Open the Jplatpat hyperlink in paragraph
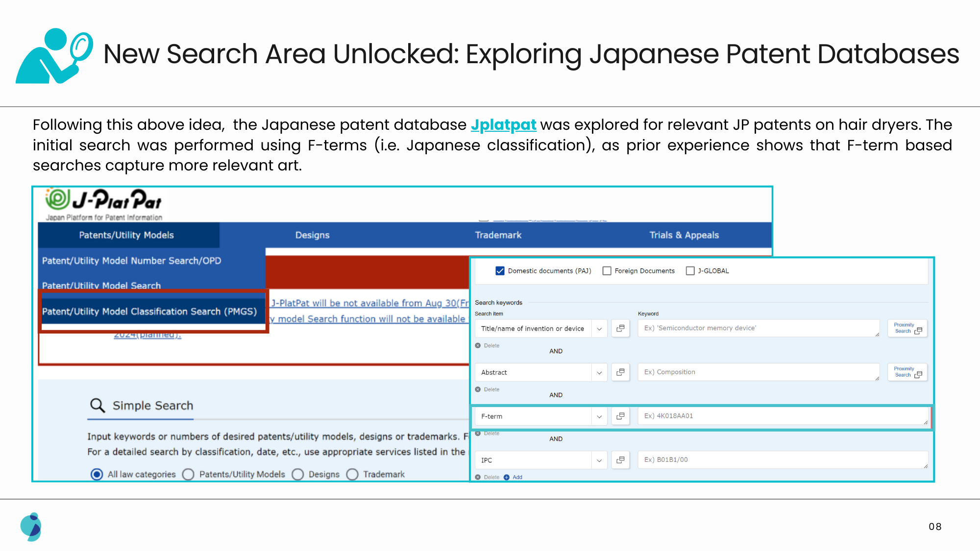980x551 pixels. [503, 124]
